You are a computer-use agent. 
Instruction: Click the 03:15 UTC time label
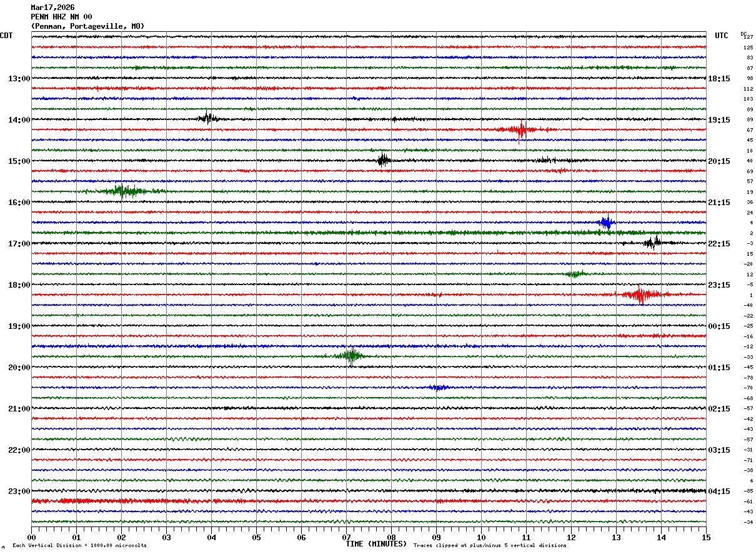720,450
